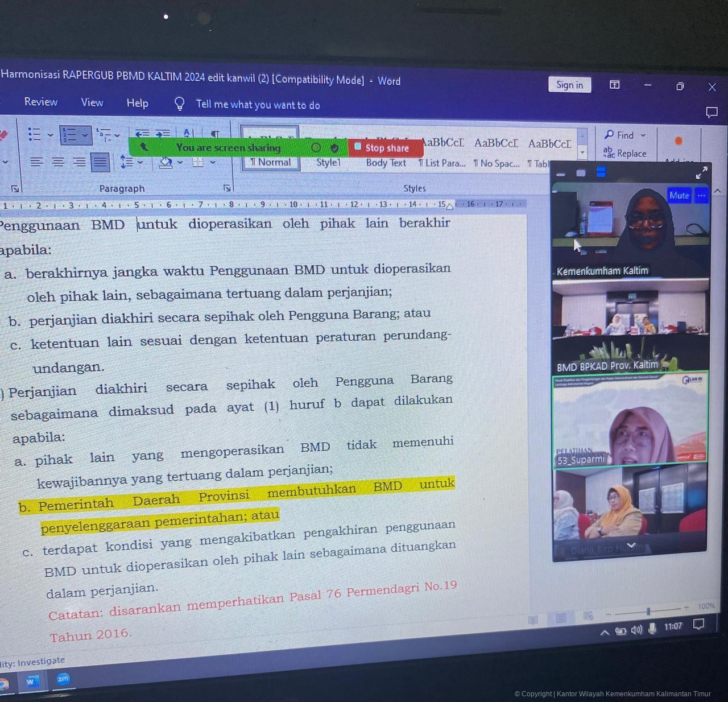Open Word from the taskbar
The image size is (728, 702).
pos(32,681)
